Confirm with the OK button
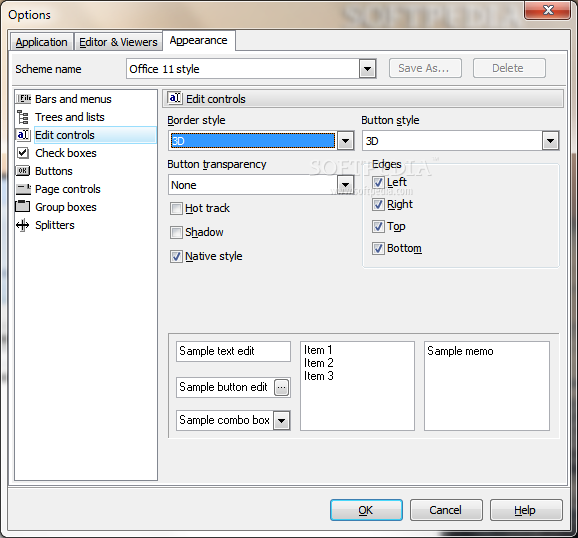This screenshot has width=578, height=538. point(366,510)
